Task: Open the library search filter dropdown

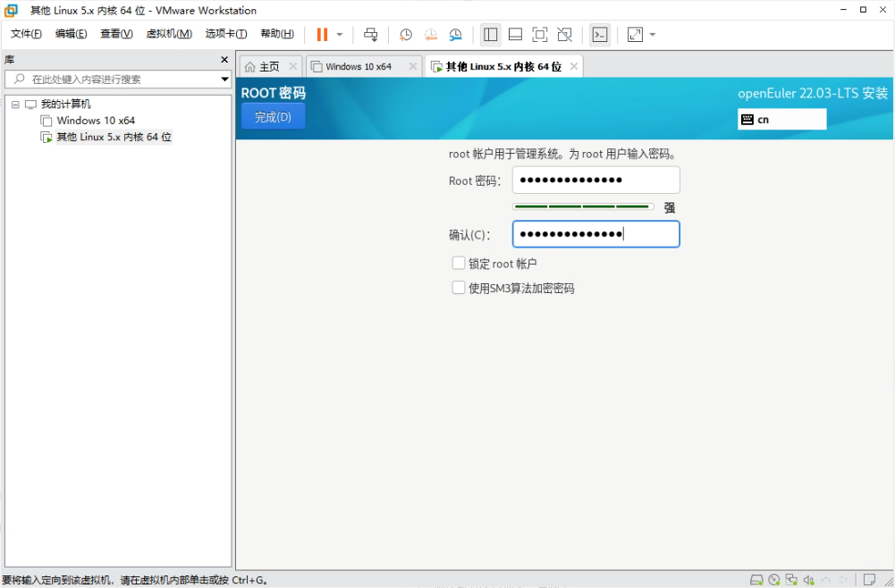Action: 225,80
